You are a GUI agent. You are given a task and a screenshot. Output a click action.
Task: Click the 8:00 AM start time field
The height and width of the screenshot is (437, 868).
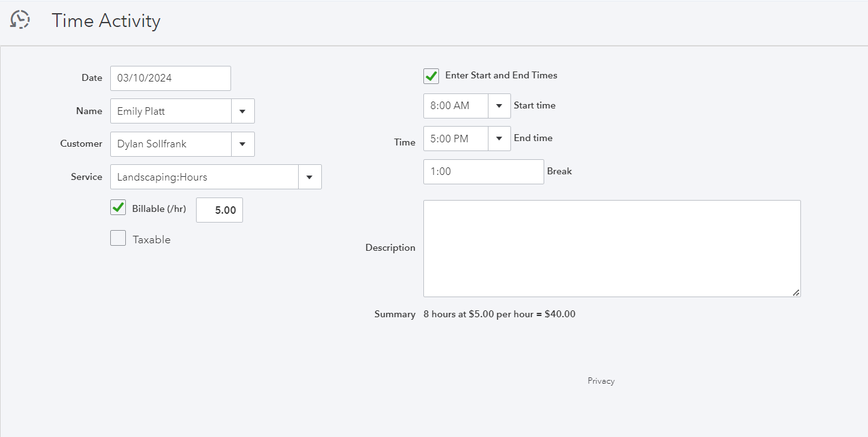[455, 106]
